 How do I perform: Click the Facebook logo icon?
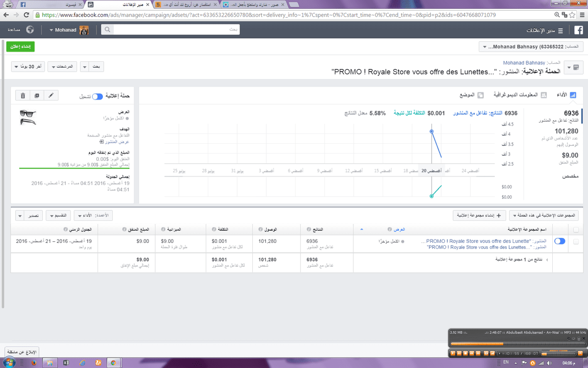(578, 30)
